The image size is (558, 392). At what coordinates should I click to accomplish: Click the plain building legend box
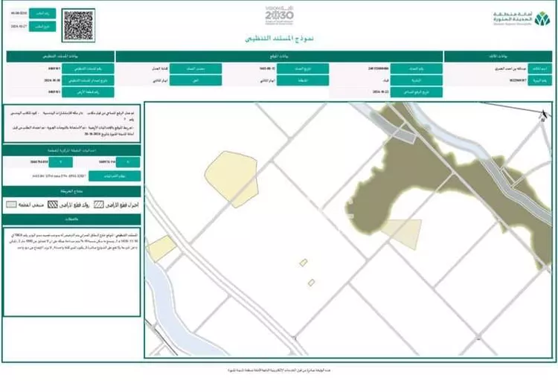click(x=11, y=203)
